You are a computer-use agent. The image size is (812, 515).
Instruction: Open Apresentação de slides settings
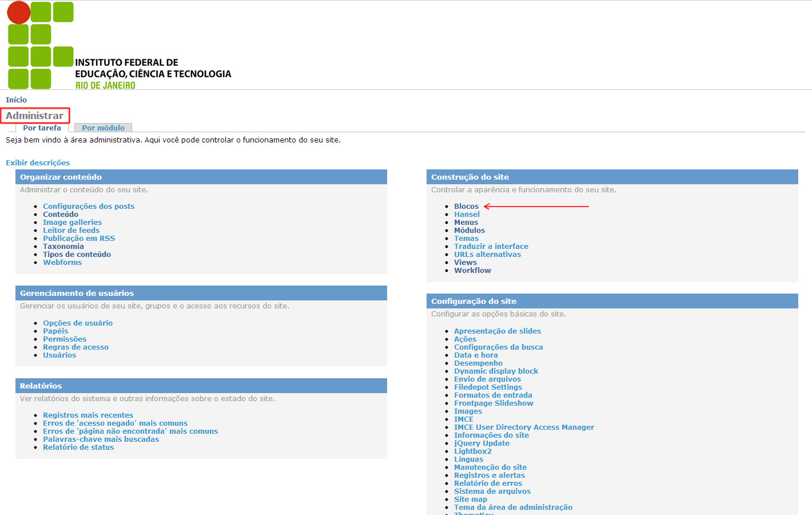[x=497, y=331]
